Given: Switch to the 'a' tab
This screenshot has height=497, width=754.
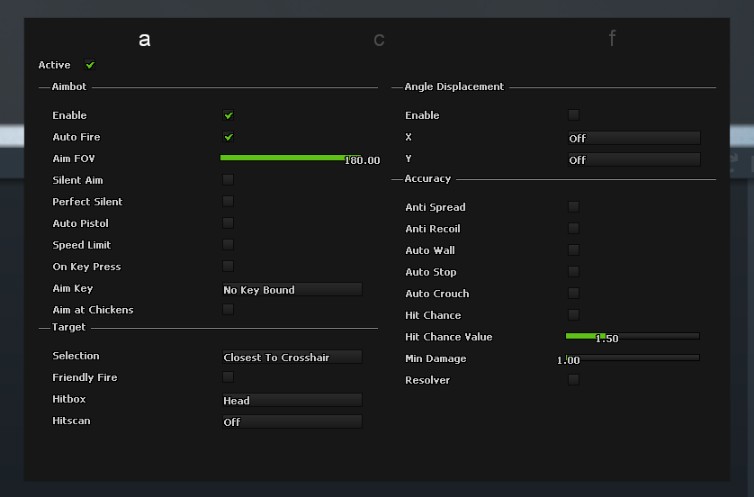Looking at the screenshot, I should pyautogui.click(x=145, y=40).
